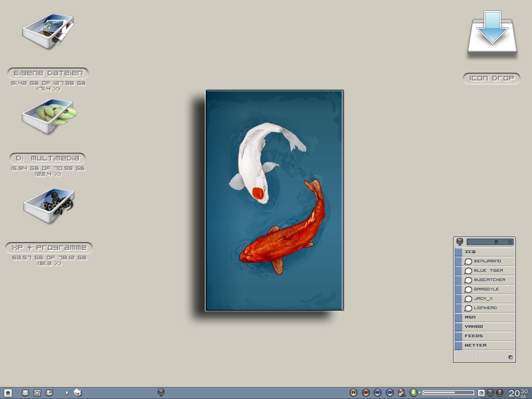The width and height of the screenshot is (532, 399).
Task: Open the telephone icon in the taskbar
Action: [37, 393]
